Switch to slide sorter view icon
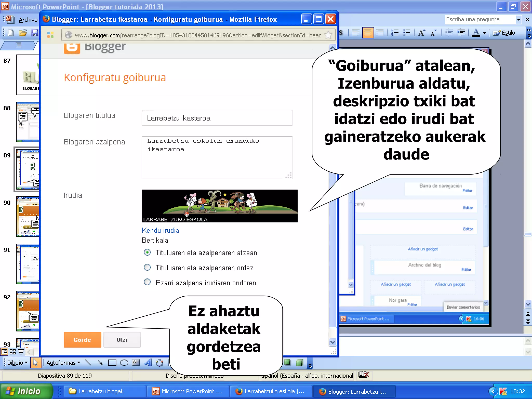532x399 pixels. pyautogui.click(x=13, y=352)
